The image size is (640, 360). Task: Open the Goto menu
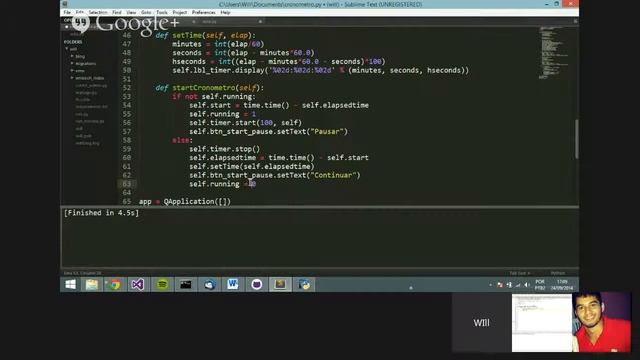click(x=146, y=13)
